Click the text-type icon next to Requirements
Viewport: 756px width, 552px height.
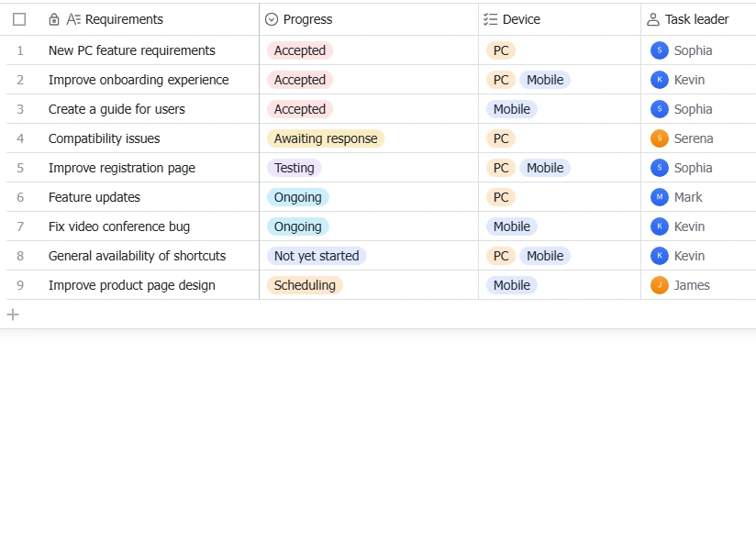point(73,19)
